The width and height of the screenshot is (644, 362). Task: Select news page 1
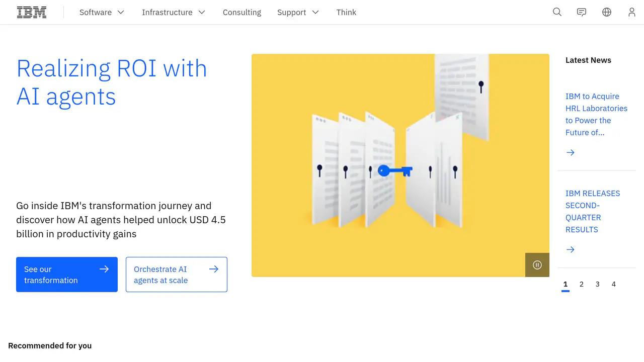coord(566,284)
